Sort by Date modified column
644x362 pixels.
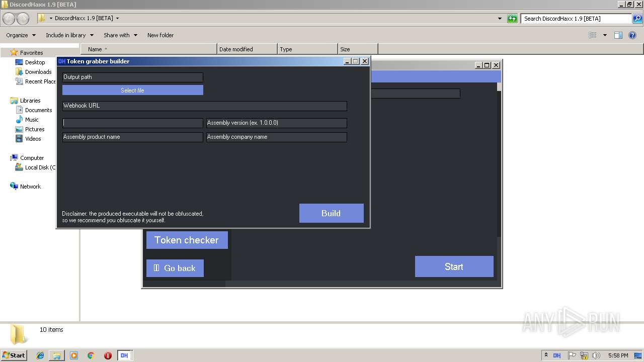click(247, 49)
